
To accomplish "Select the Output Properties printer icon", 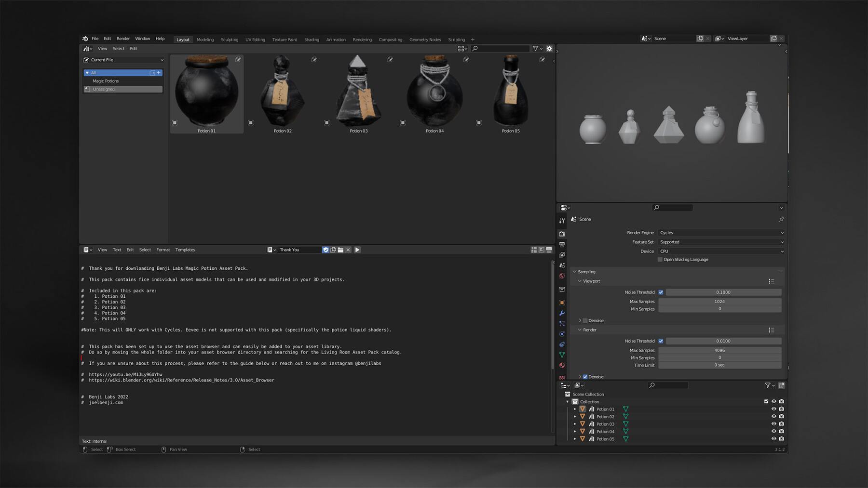I will 562,244.
